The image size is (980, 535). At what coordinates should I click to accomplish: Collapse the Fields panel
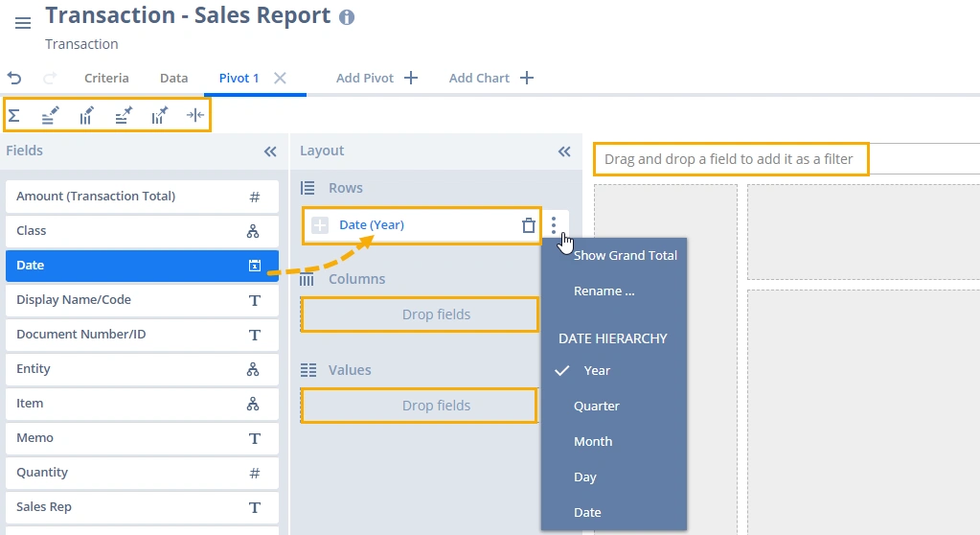(x=270, y=151)
